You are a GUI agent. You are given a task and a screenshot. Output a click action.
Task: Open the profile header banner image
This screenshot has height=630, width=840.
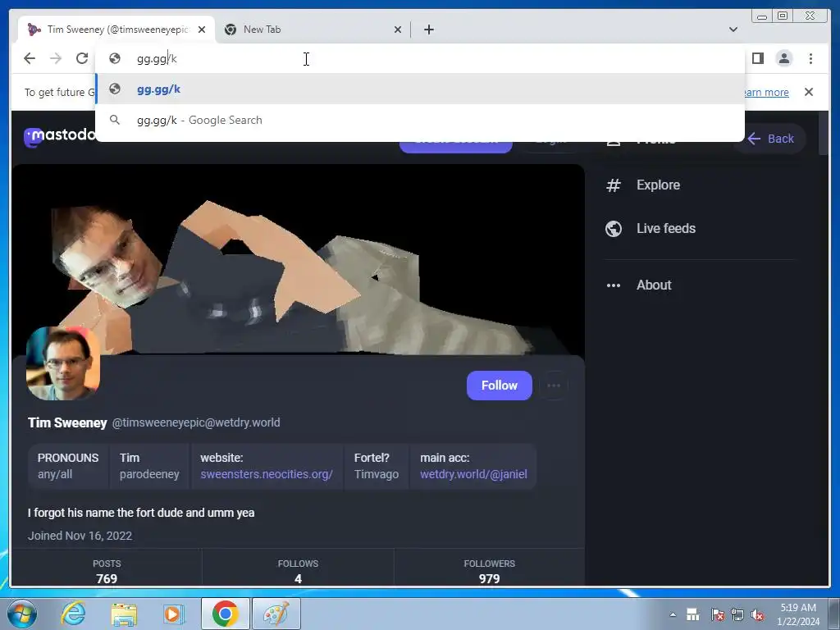tap(298, 259)
